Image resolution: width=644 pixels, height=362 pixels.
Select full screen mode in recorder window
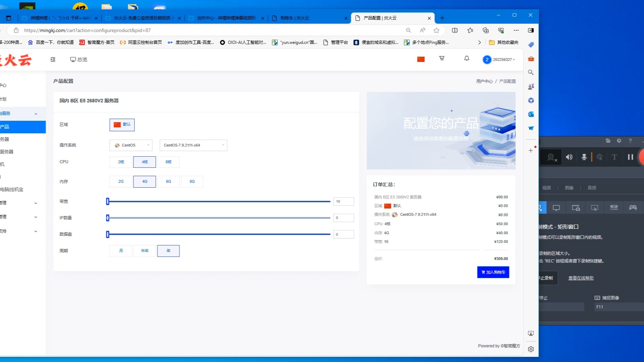556,208
